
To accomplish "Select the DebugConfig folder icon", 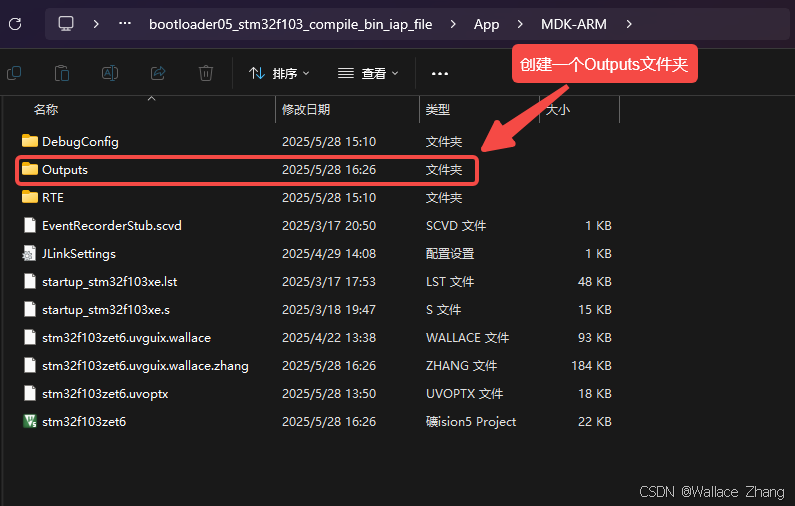I will [30, 141].
